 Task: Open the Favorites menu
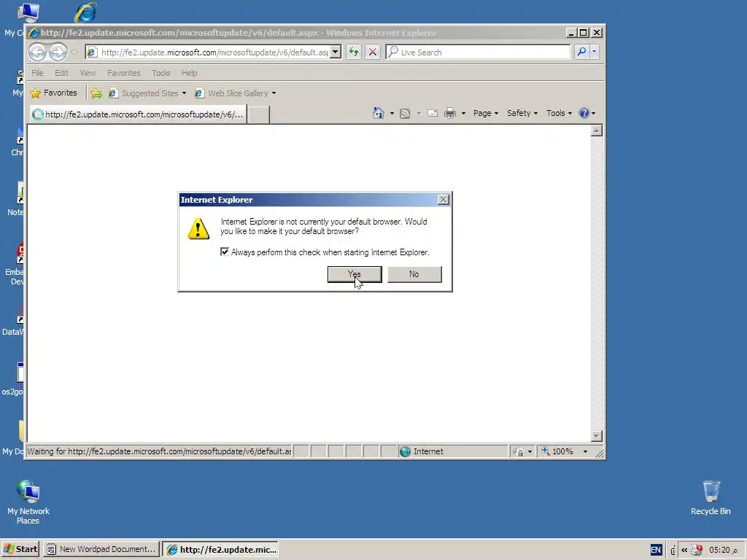tap(124, 73)
